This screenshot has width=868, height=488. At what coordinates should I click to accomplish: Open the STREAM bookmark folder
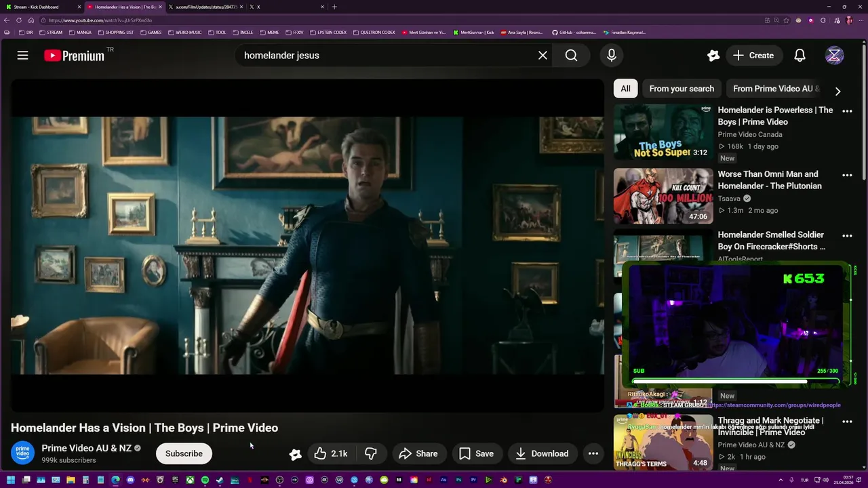coord(51,32)
